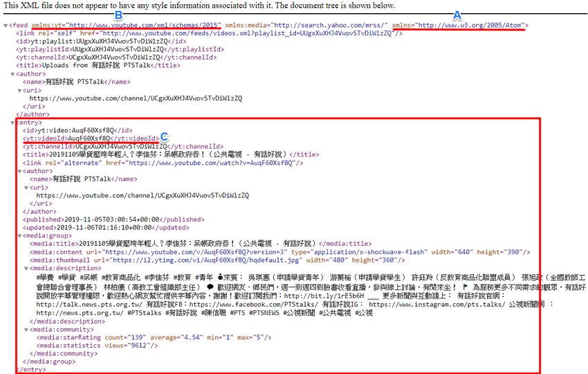
Task: Click the published 2019-11-05 timestamp line
Action: 113,220
